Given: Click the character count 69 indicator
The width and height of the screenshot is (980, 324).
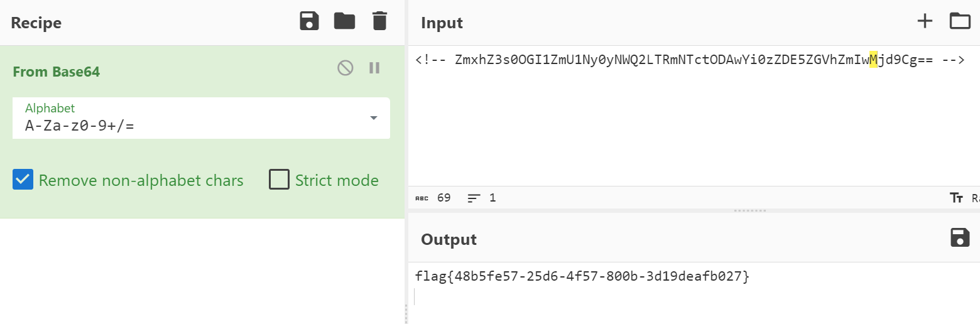Looking at the screenshot, I should [444, 198].
